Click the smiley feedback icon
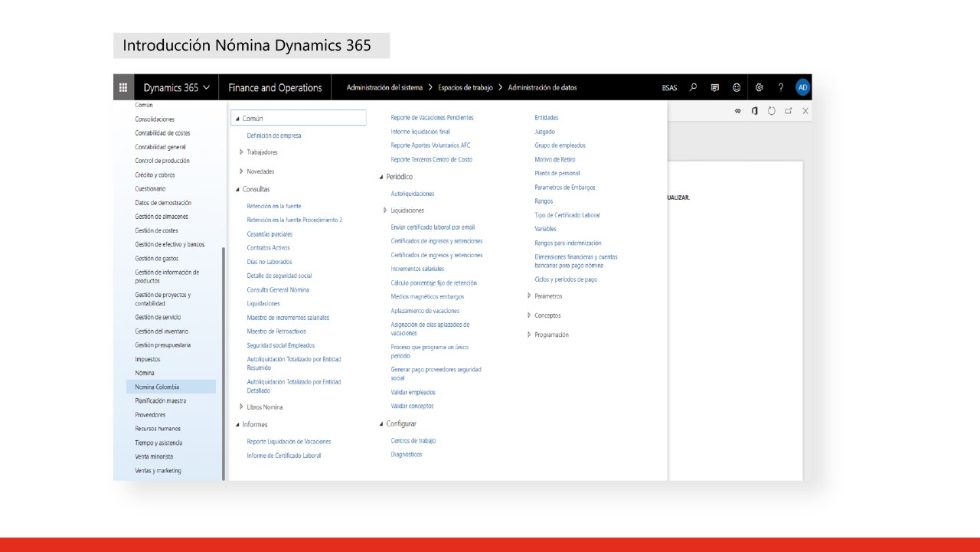The width and height of the screenshot is (980, 552). pyautogui.click(x=737, y=87)
